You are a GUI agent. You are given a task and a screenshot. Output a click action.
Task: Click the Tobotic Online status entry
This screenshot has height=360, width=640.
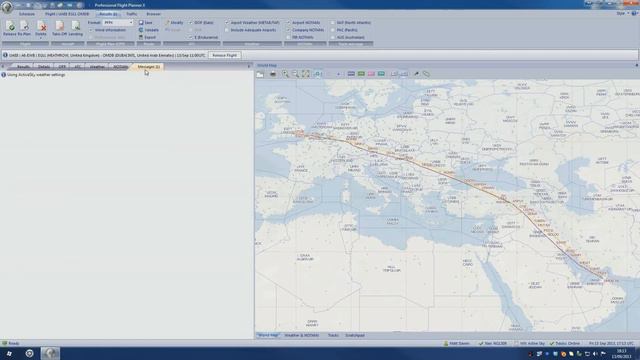point(564,344)
